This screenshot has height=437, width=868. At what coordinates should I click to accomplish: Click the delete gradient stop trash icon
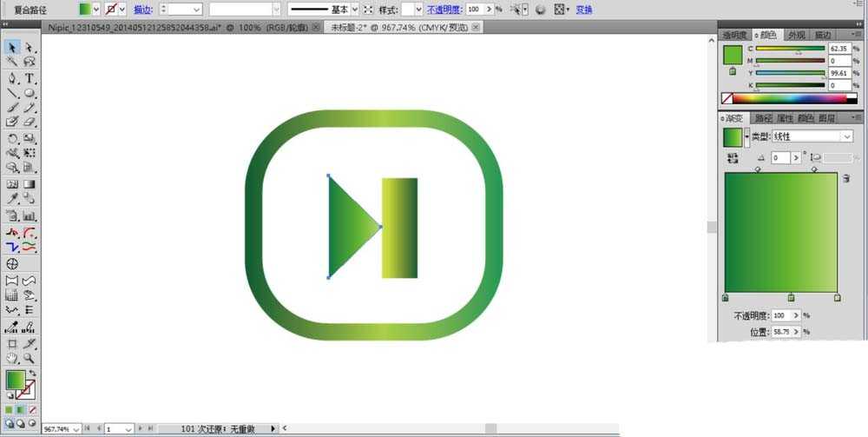845,177
